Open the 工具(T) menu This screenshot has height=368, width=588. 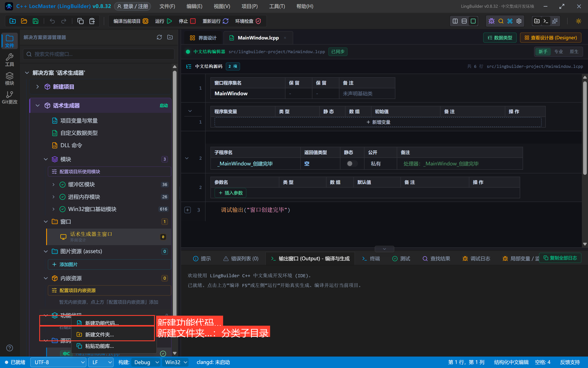(x=277, y=6)
